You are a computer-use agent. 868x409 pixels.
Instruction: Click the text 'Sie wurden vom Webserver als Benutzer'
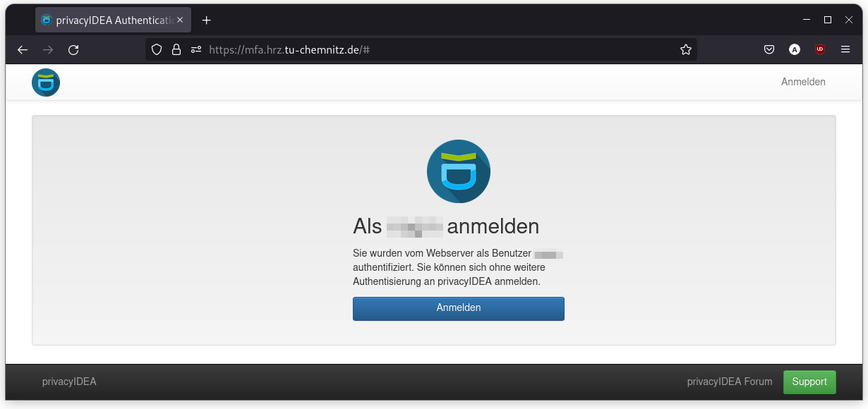tap(441, 253)
